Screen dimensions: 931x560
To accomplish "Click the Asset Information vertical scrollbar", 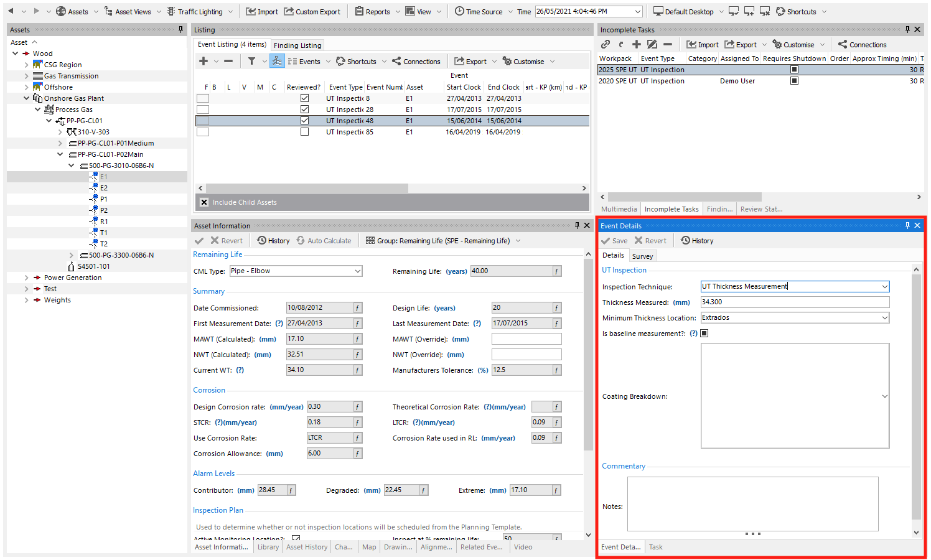I will click(x=588, y=354).
